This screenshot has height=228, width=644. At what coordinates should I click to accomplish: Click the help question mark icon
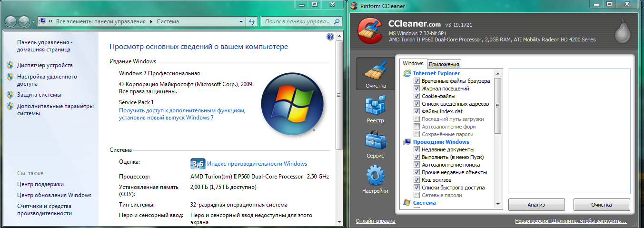point(330,37)
